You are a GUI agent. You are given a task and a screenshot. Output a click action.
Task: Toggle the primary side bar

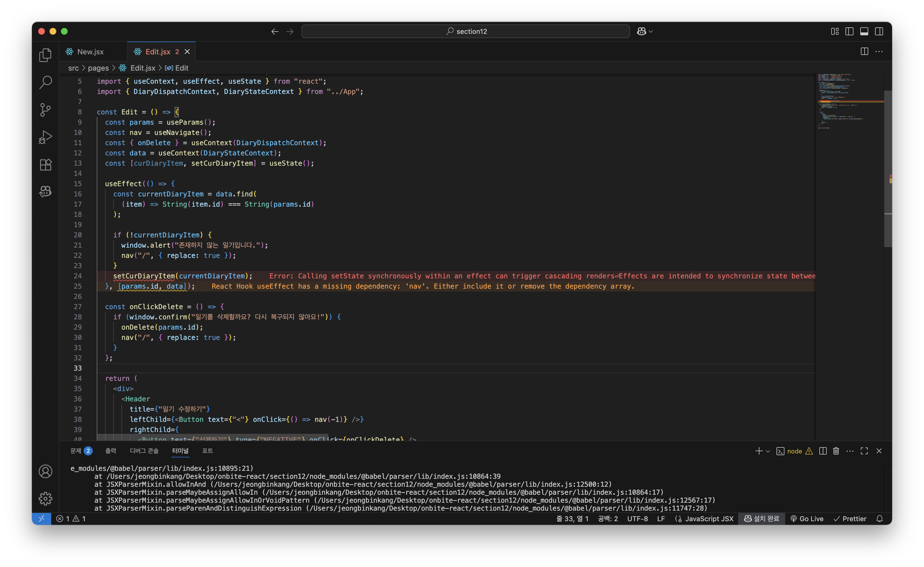[x=849, y=32]
